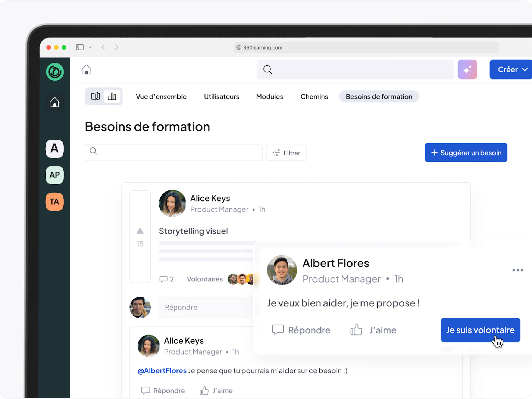This screenshot has height=399, width=532.
Task: Click the Storytelling visuel title
Action: pos(193,231)
